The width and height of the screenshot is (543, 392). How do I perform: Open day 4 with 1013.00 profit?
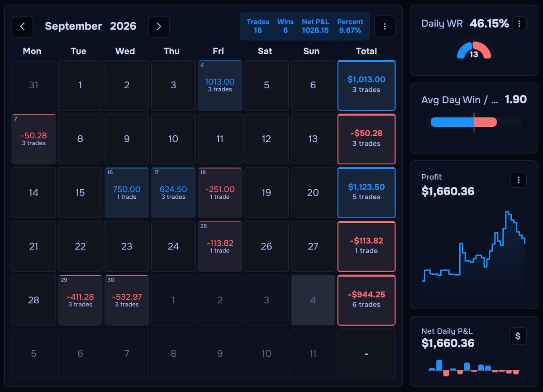click(x=220, y=86)
